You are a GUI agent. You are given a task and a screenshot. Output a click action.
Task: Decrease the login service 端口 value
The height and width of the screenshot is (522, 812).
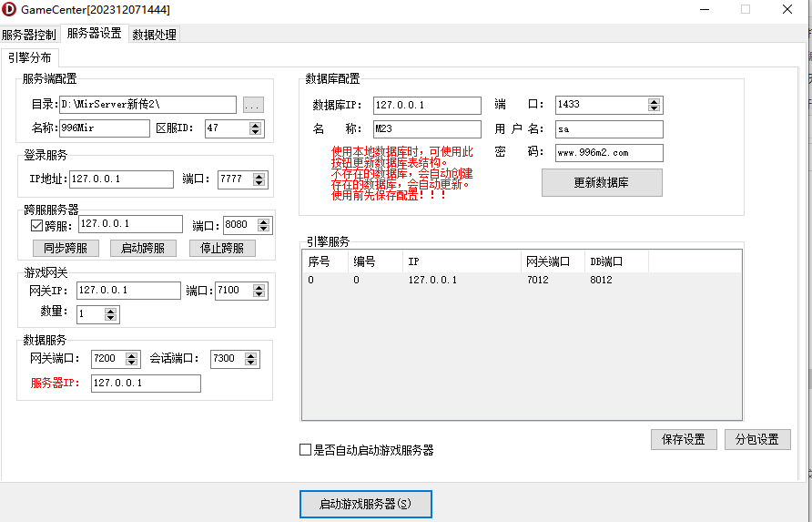point(260,183)
